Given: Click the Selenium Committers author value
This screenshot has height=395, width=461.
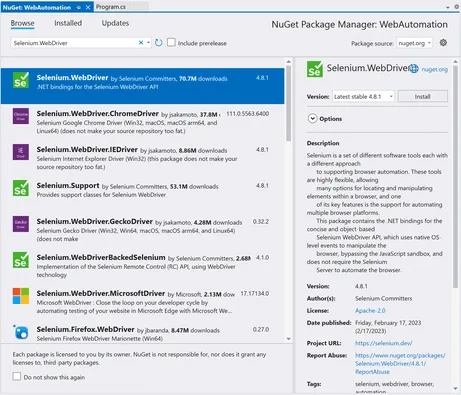Looking at the screenshot, I should (x=383, y=298).
